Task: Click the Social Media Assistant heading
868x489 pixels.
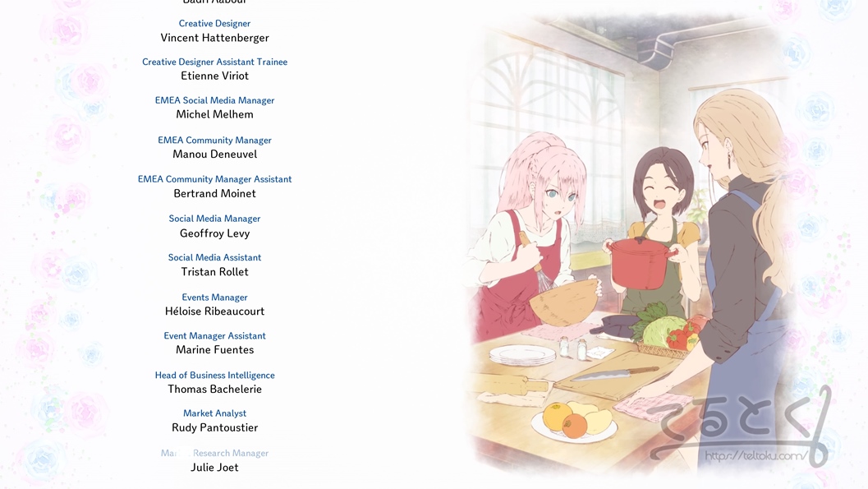Action: pyautogui.click(x=215, y=257)
